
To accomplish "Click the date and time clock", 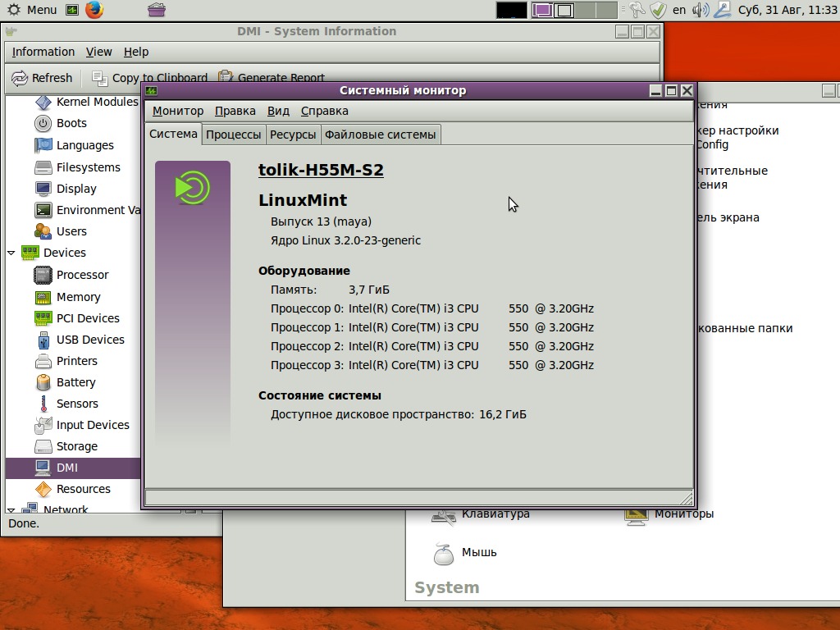I will (787, 10).
